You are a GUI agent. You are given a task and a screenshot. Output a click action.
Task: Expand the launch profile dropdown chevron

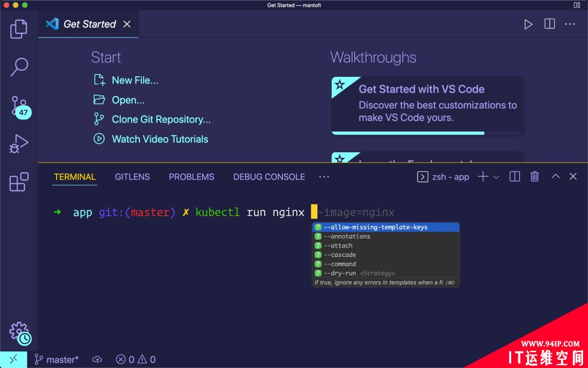tap(496, 177)
